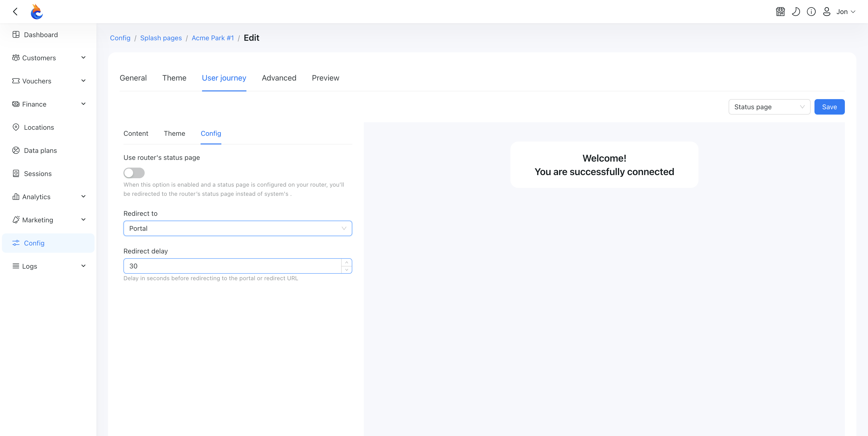Click the Redirect to label

click(141, 214)
